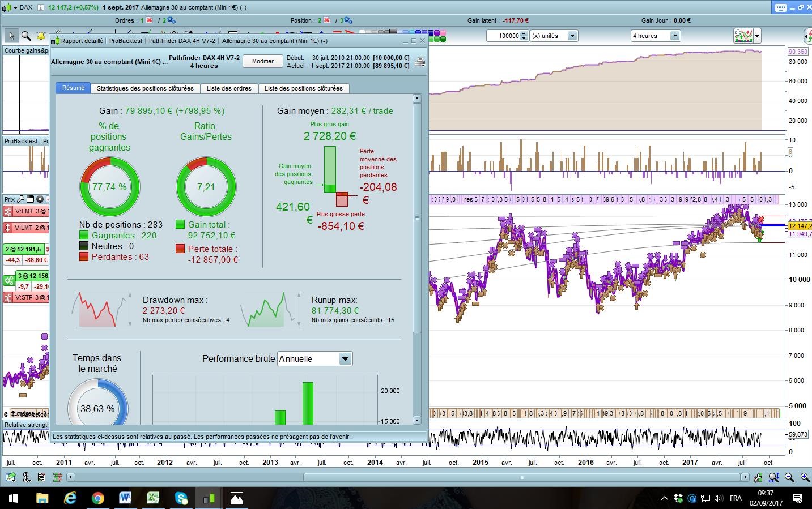The width and height of the screenshot is (812, 509).
Task: Activate the magnifier zoom tool
Action: tap(26, 36)
